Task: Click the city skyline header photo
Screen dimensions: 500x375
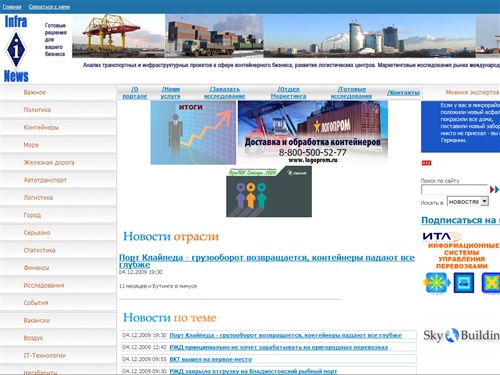Action: click(x=369, y=36)
